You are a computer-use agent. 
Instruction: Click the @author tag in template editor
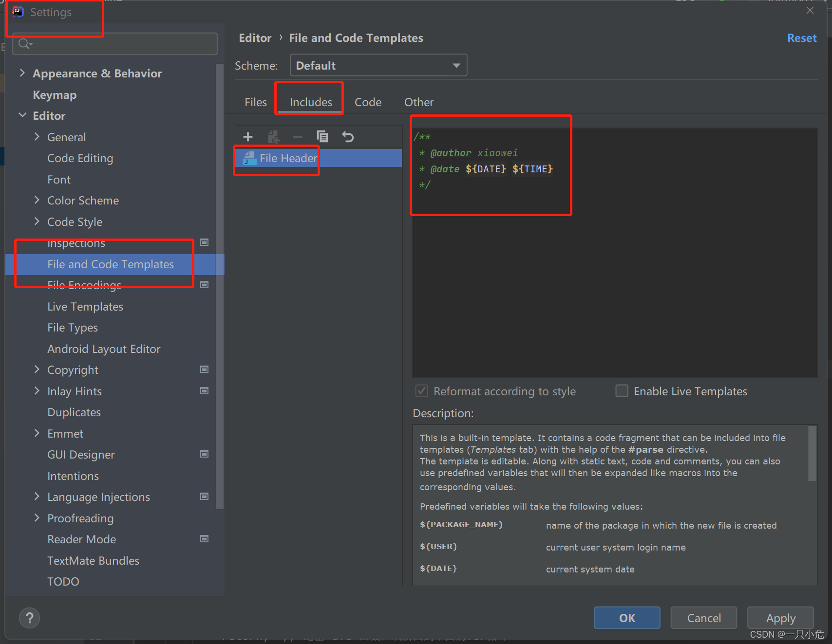451,153
